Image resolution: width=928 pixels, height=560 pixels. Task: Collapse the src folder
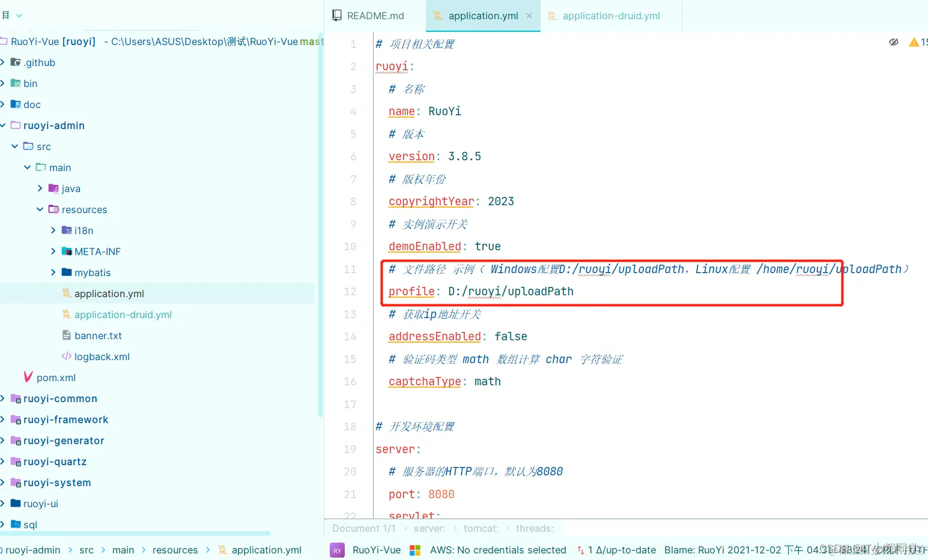click(x=15, y=146)
